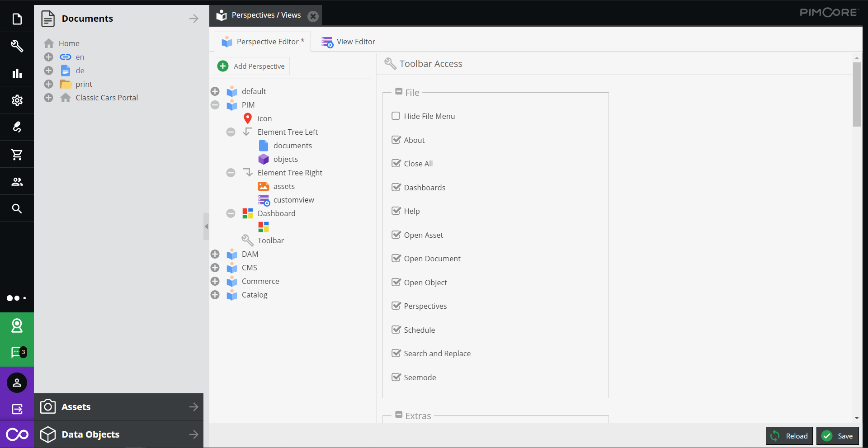Collapse the File fieldset section
Viewport: 868px width, 448px height.
(399, 92)
